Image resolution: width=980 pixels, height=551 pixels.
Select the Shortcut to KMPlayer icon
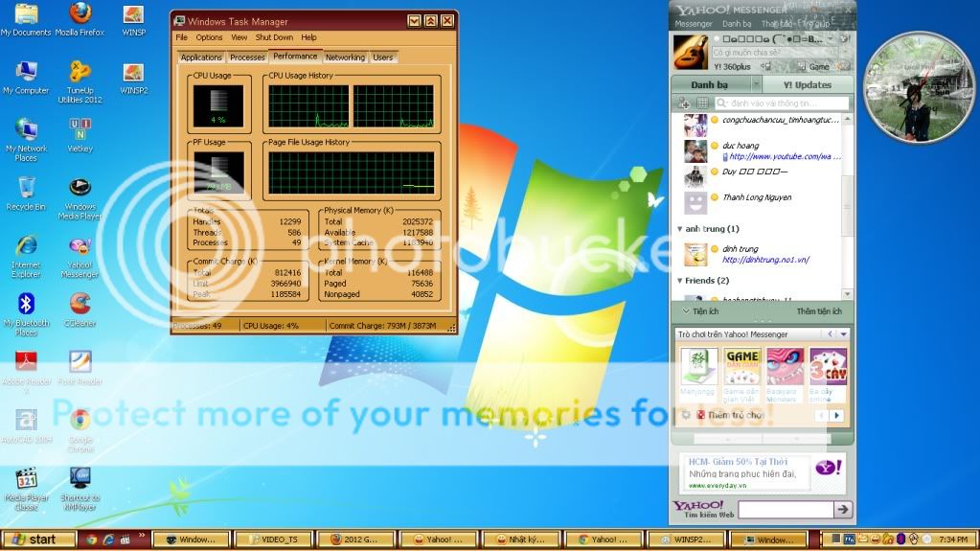(x=80, y=489)
